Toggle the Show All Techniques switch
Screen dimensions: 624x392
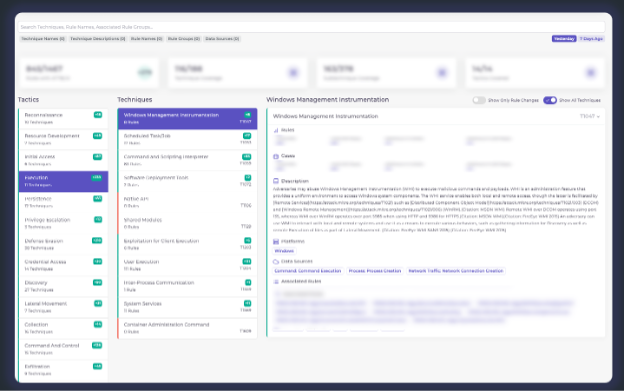tap(550, 100)
